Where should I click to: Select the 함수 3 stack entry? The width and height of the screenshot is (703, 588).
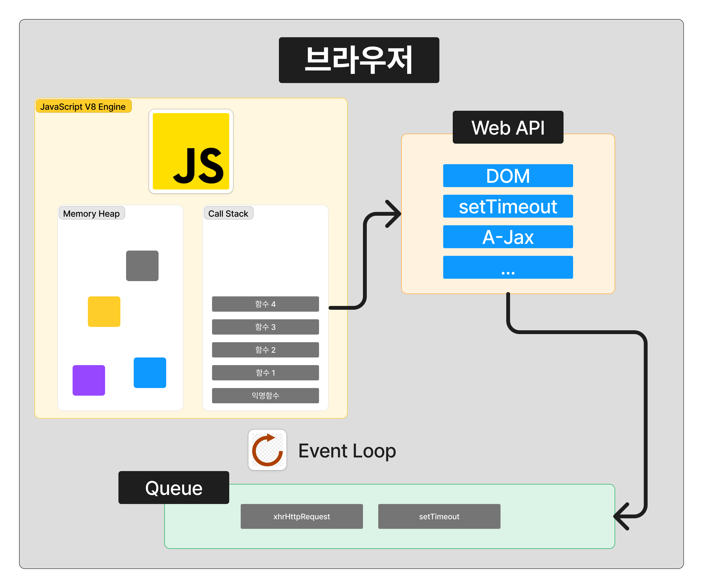266,327
